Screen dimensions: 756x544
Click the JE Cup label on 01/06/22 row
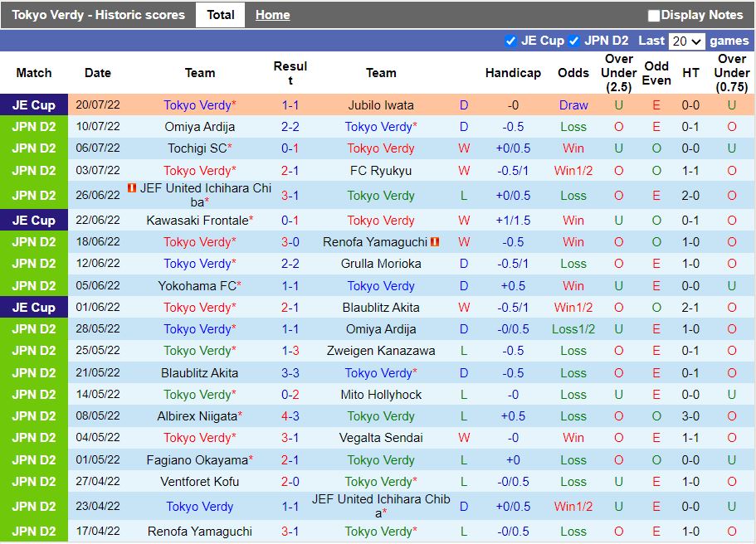34,308
